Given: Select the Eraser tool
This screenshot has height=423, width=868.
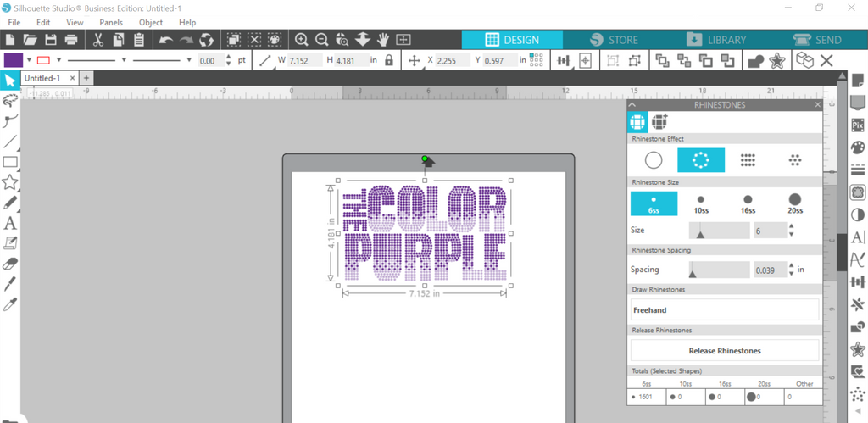Looking at the screenshot, I should pyautogui.click(x=9, y=264).
